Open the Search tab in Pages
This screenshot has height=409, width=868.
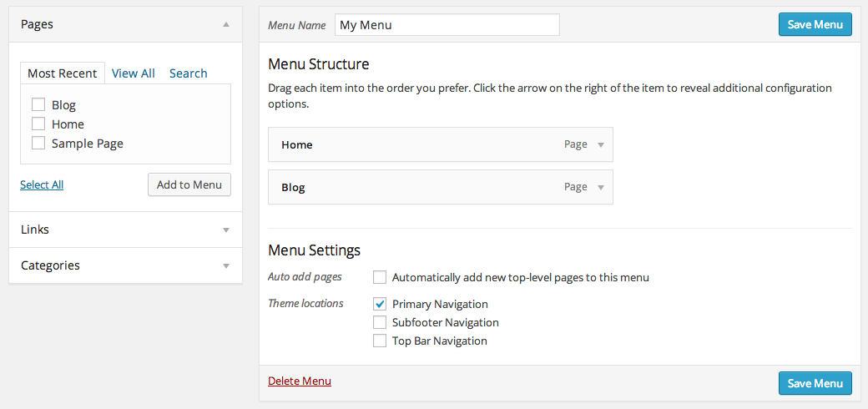[188, 73]
